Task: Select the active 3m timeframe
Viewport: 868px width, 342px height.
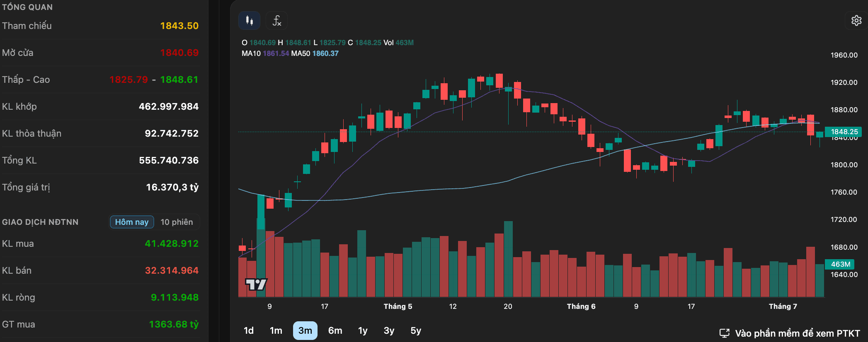Action: tap(305, 330)
